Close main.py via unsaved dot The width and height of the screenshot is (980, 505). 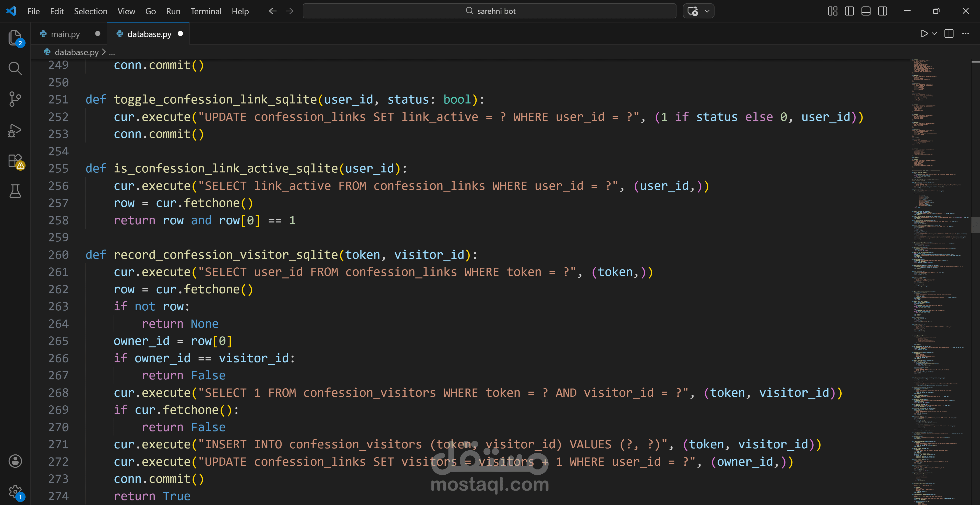click(x=98, y=33)
